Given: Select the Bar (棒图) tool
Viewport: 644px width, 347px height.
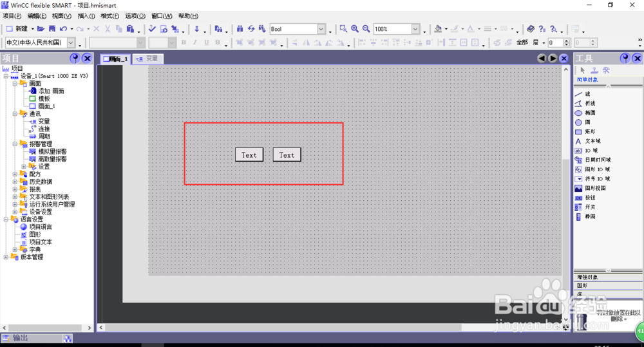Looking at the screenshot, I should point(585,216).
